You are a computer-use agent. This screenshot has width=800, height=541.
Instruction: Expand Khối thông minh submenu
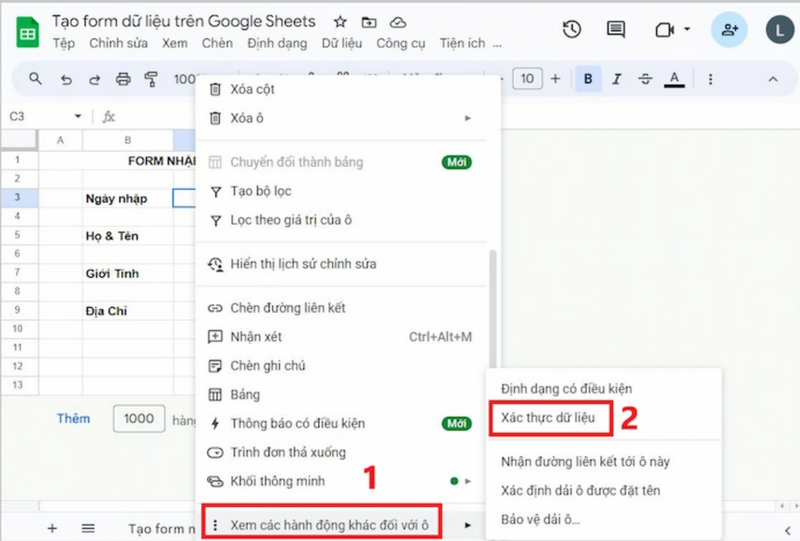pos(340,481)
